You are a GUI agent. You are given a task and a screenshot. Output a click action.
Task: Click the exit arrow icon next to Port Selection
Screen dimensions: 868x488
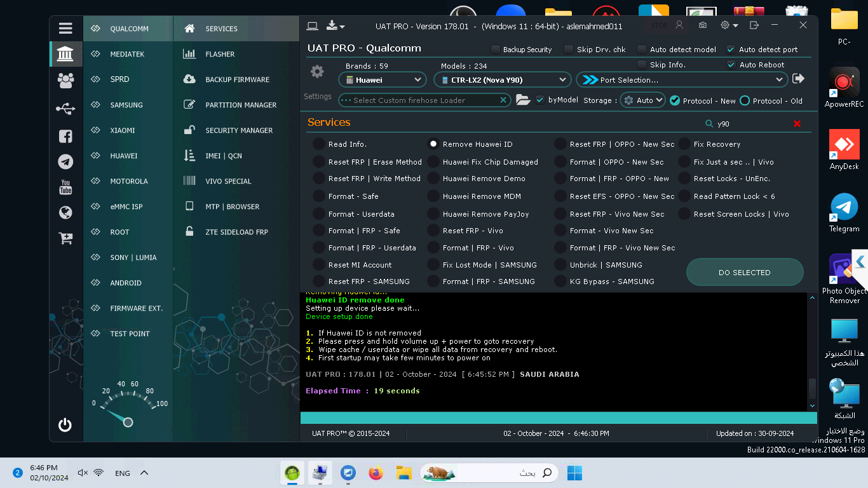pyautogui.click(x=799, y=79)
